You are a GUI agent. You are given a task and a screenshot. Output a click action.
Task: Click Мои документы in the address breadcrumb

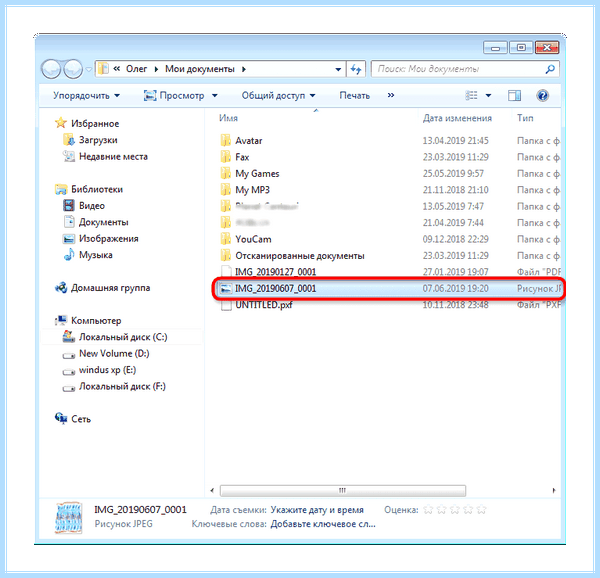click(x=200, y=69)
